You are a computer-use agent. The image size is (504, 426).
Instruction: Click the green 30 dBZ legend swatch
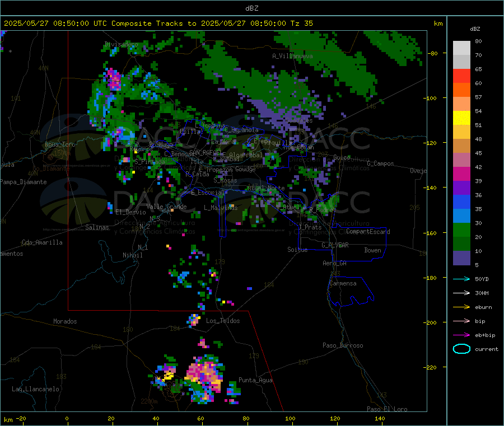pos(461,230)
